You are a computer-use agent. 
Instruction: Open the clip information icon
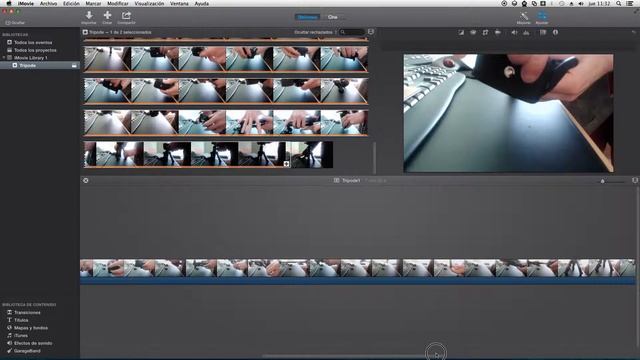[x=555, y=32]
